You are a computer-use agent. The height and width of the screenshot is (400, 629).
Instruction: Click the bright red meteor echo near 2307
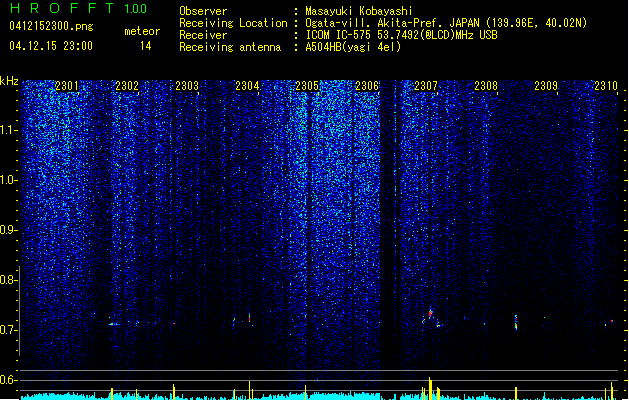430,313
